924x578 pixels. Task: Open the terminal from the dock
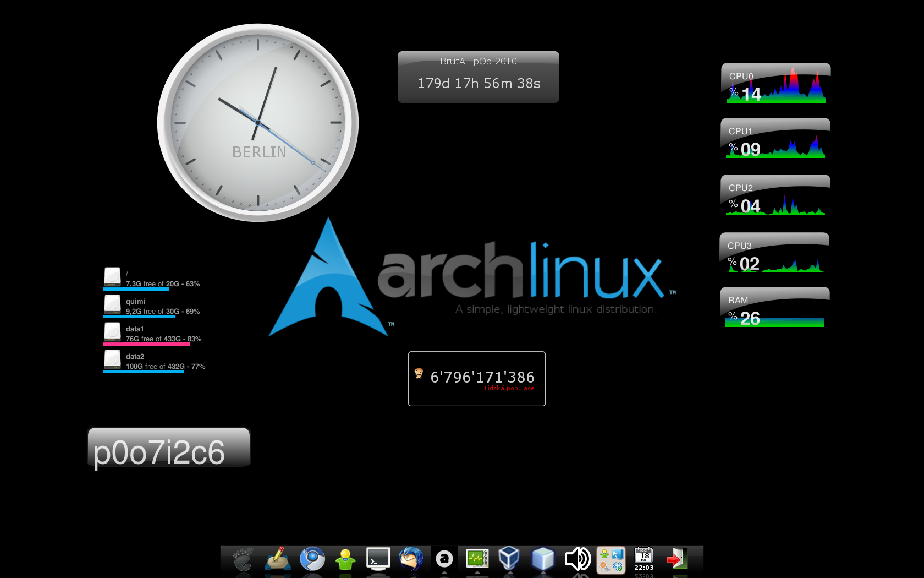pos(378,559)
